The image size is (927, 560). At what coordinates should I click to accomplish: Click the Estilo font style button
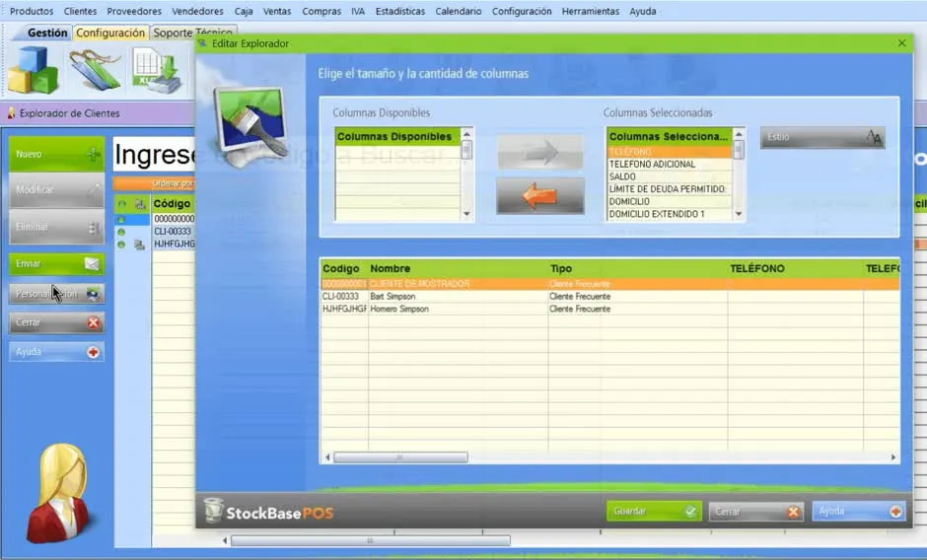[822, 137]
